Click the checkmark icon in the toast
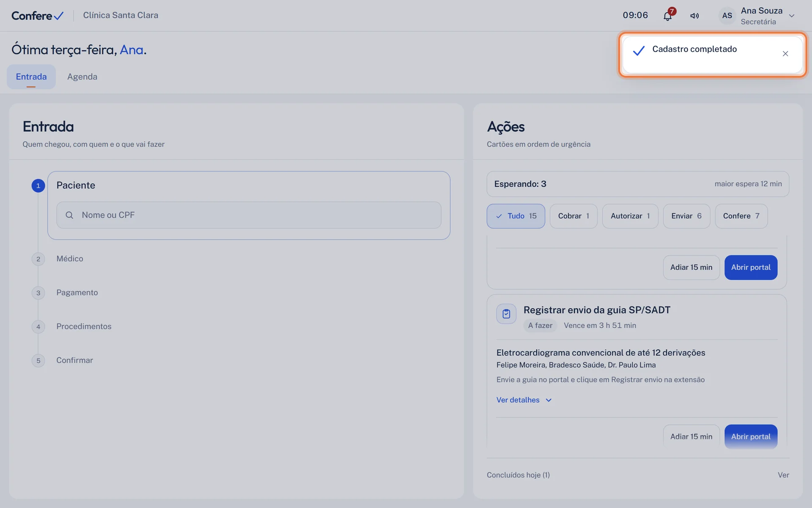The height and width of the screenshot is (508, 812). (639, 51)
